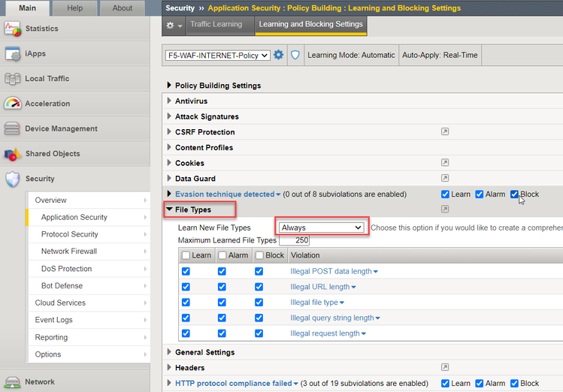
Task: Click the shield icon beside policy gear
Action: click(295, 55)
